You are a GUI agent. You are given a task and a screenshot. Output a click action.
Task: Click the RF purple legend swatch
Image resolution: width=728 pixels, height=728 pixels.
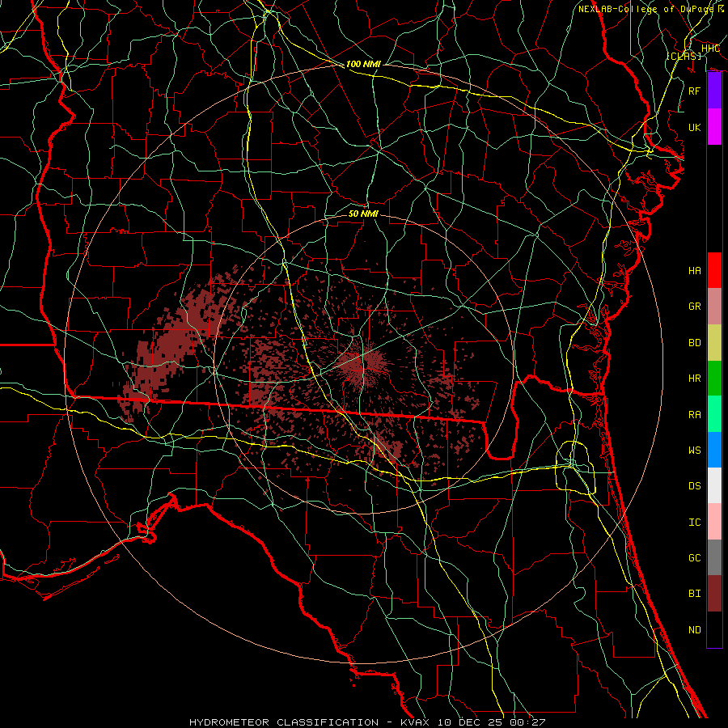pyautogui.click(x=714, y=91)
